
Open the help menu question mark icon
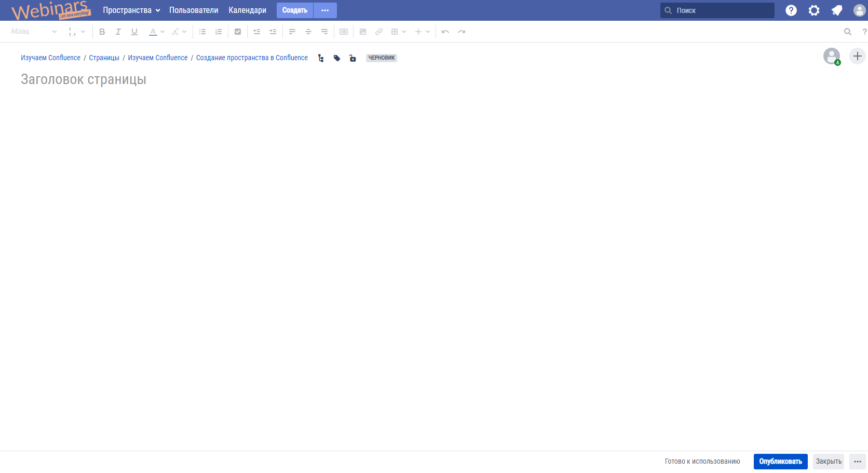[791, 10]
